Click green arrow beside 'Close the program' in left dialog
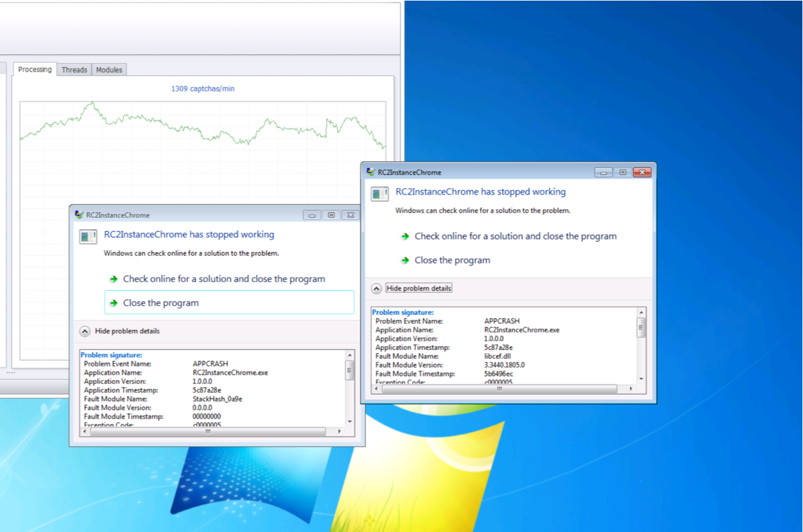This screenshot has height=532, width=803. pos(114,303)
